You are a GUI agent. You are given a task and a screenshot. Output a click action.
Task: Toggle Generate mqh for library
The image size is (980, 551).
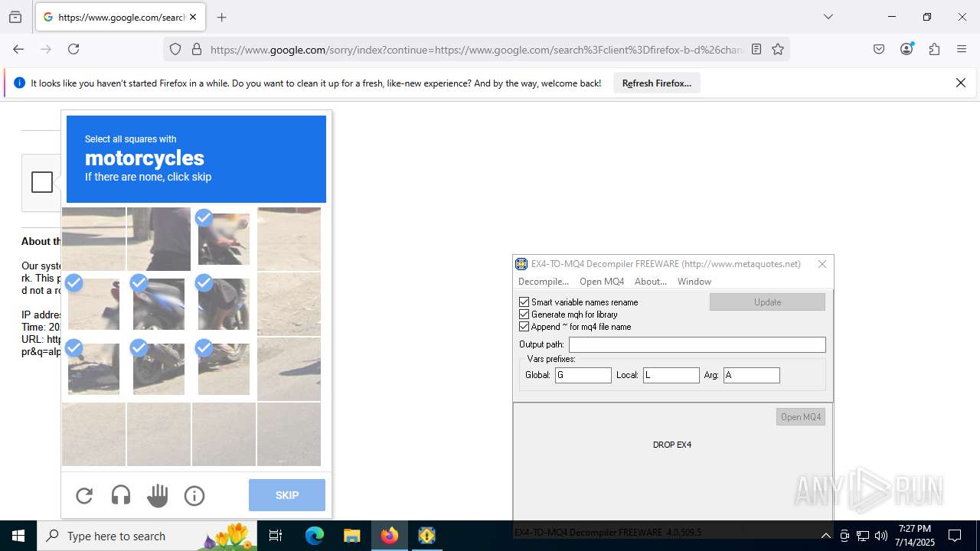click(524, 315)
